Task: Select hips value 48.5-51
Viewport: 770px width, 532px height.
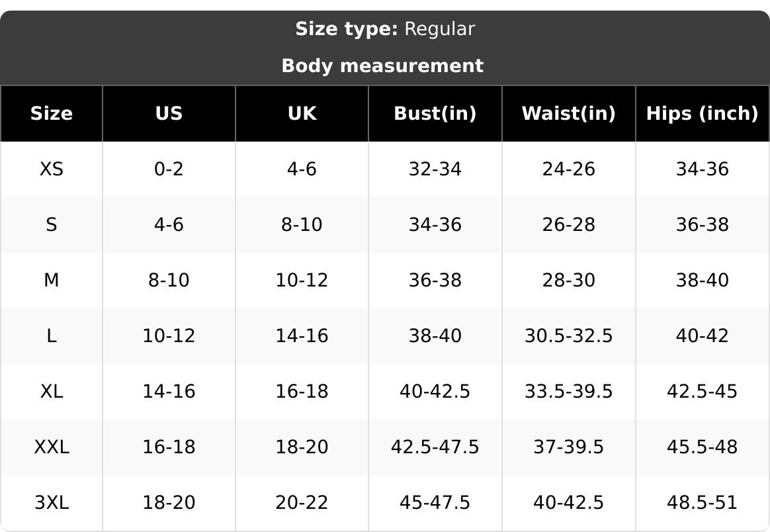Action: pos(703,502)
